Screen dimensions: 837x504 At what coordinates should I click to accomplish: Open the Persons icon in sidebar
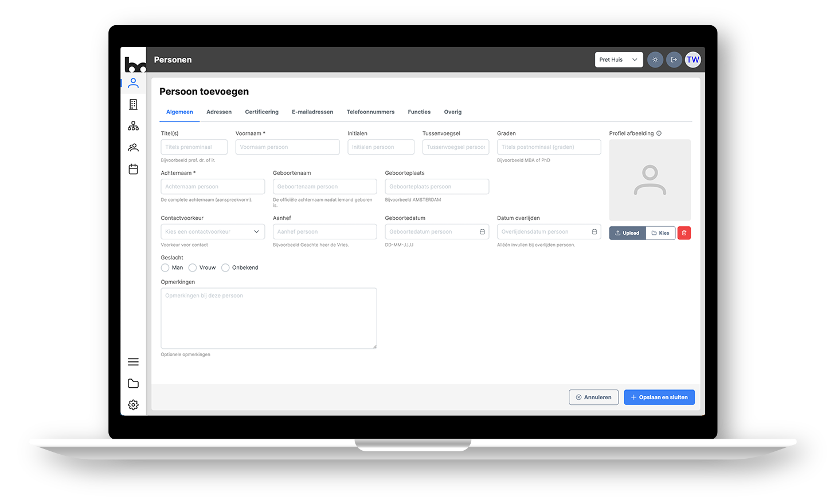tap(133, 83)
